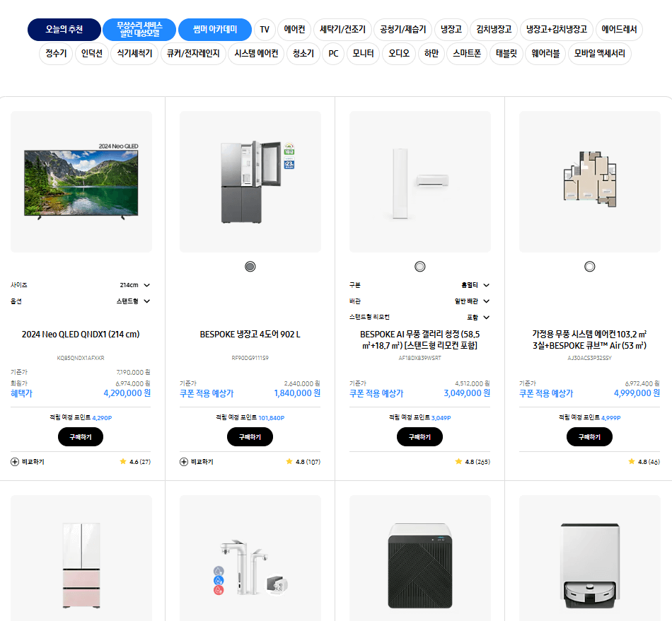Screen dimensions: 672x621
Task: Click 구매하기 for 2024 Neo QLED TV
Action: (81, 437)
